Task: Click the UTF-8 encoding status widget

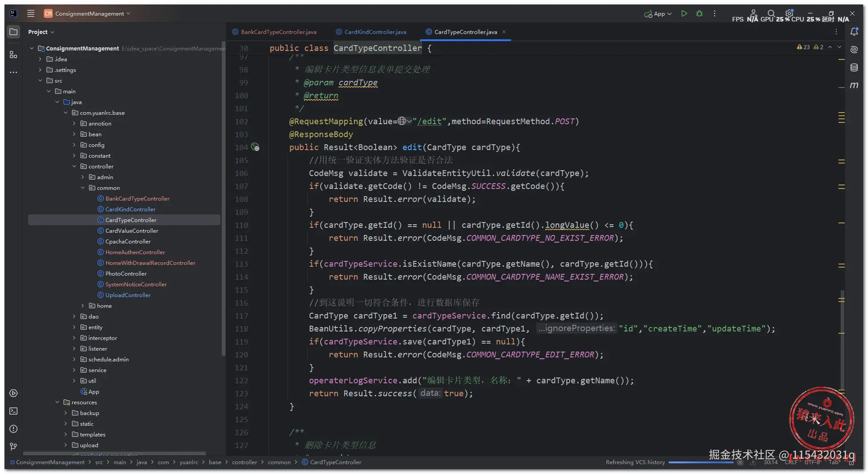Action: (x=812, y=462)
